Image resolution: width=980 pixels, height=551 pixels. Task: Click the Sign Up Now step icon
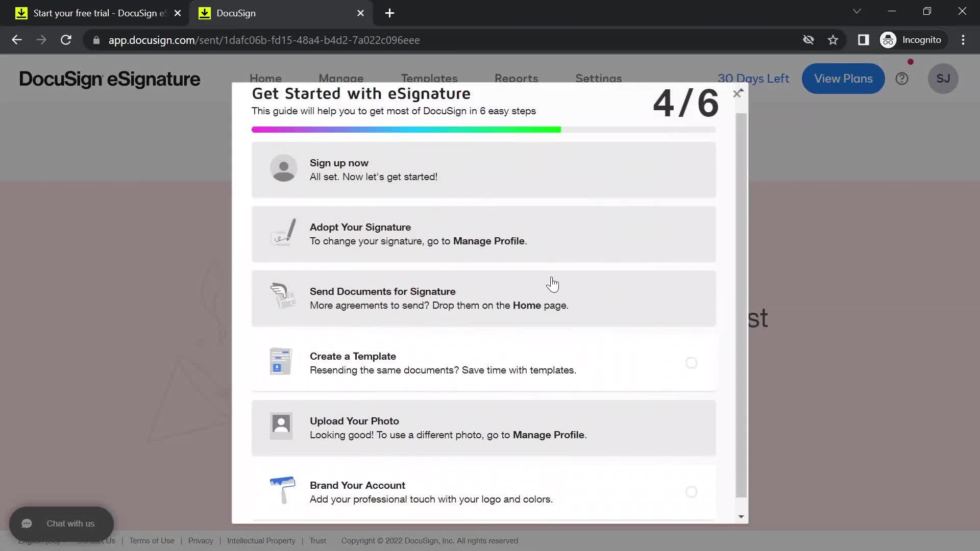pos(282,168)
